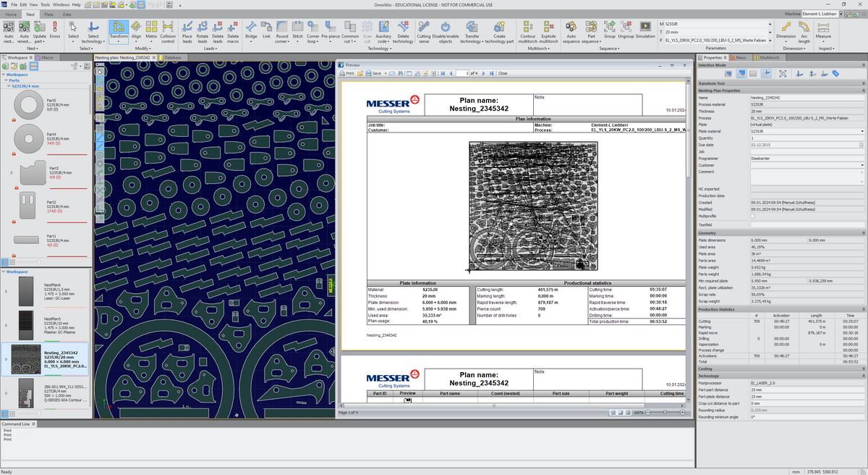Select the Rotate leads tool
Screen dimensions: 868x475
pos(202,32)
